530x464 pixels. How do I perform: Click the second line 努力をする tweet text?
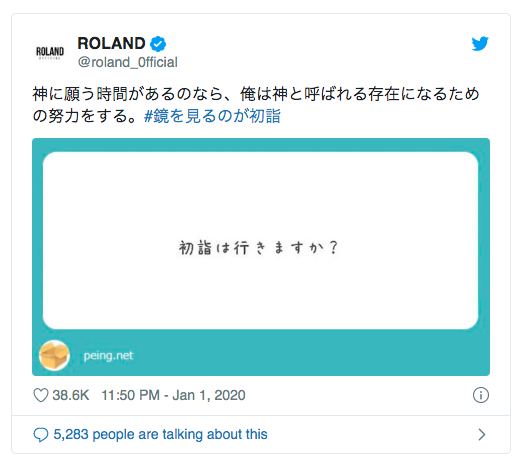85,116
